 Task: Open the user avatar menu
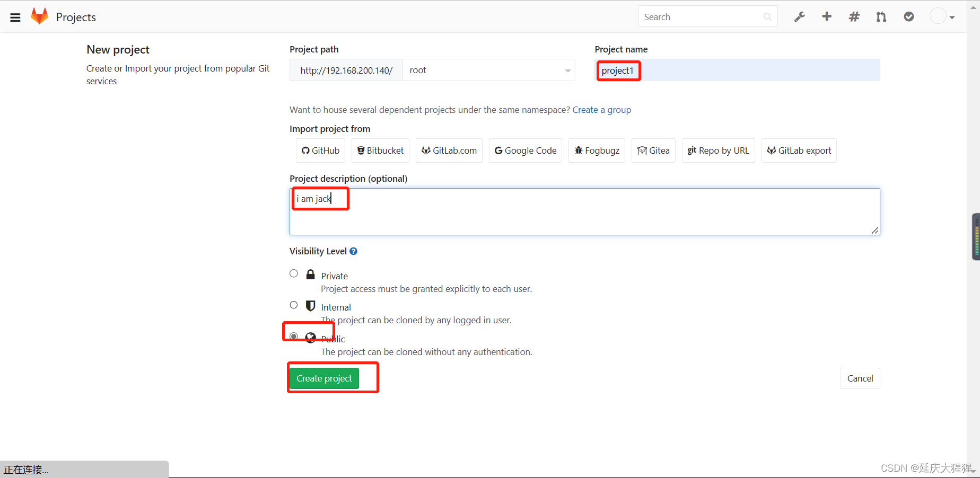click(x=942, y=16)
